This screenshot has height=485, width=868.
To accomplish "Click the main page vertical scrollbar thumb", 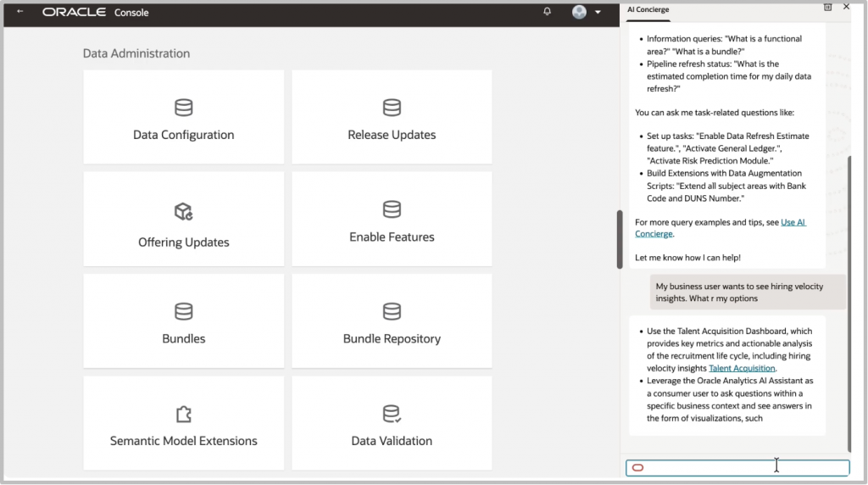I will click(x=620, y=239).
